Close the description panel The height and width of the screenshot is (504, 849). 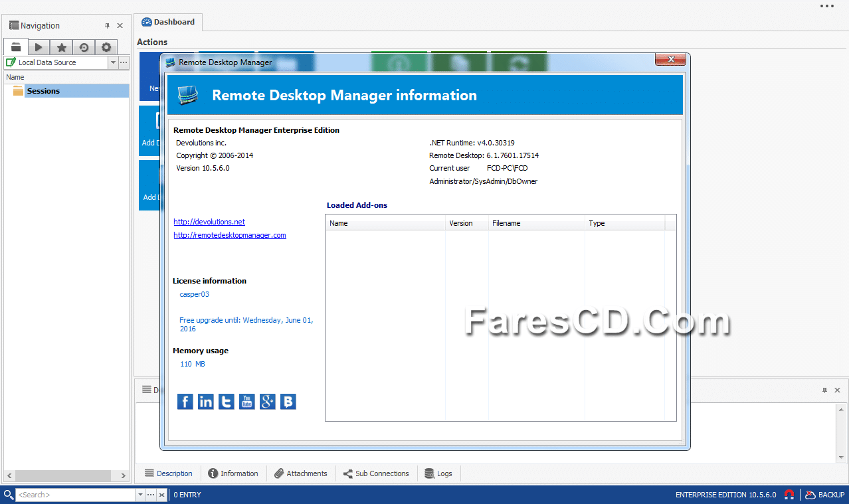pyautogui.click(x=838, y=390)
